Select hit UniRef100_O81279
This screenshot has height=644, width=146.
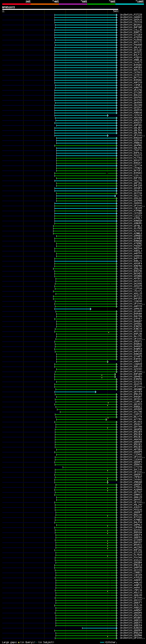[131, 196]
